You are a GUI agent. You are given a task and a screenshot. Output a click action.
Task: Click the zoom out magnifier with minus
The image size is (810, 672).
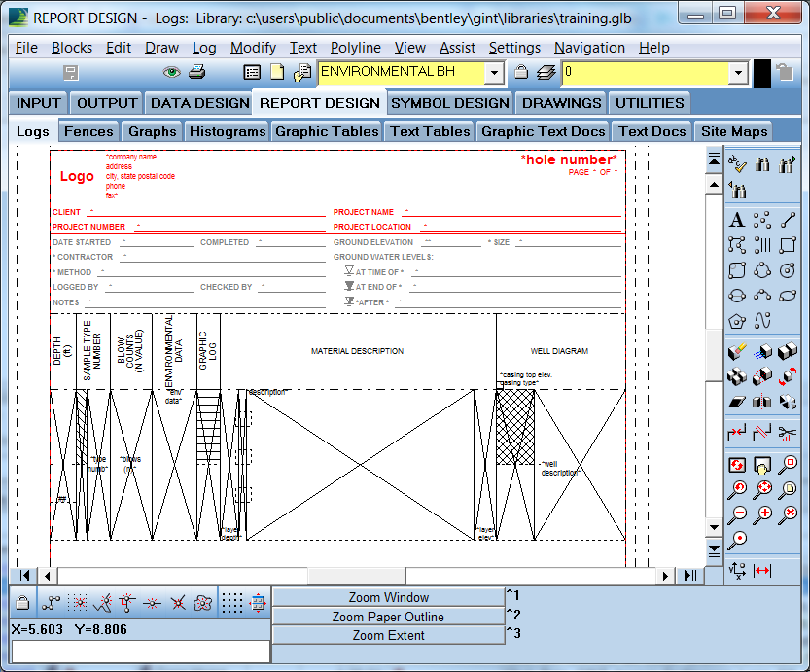click(737, 515)
